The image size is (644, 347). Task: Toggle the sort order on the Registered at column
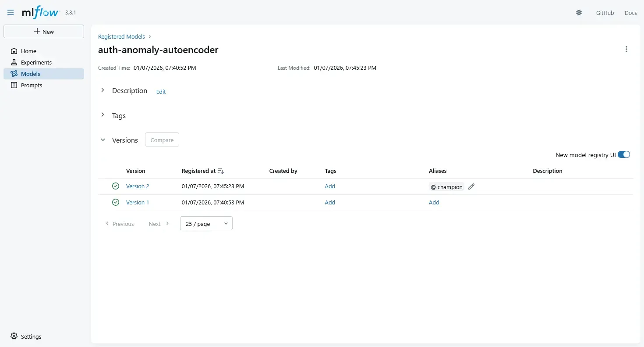click(x=221, y=171)
